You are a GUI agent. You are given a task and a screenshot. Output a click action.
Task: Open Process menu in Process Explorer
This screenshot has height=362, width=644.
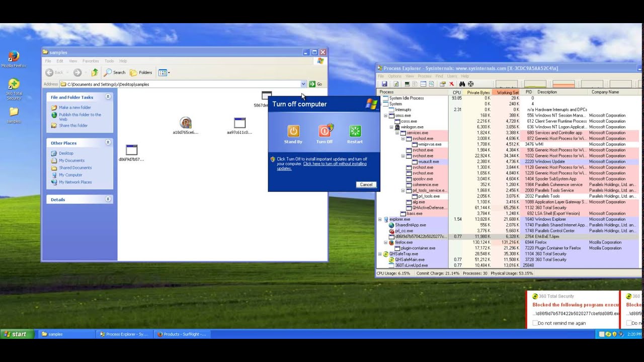[425, 76]
